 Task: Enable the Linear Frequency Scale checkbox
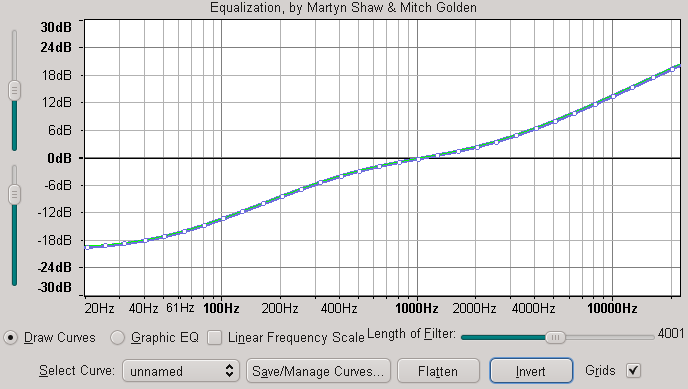(215, 338)
